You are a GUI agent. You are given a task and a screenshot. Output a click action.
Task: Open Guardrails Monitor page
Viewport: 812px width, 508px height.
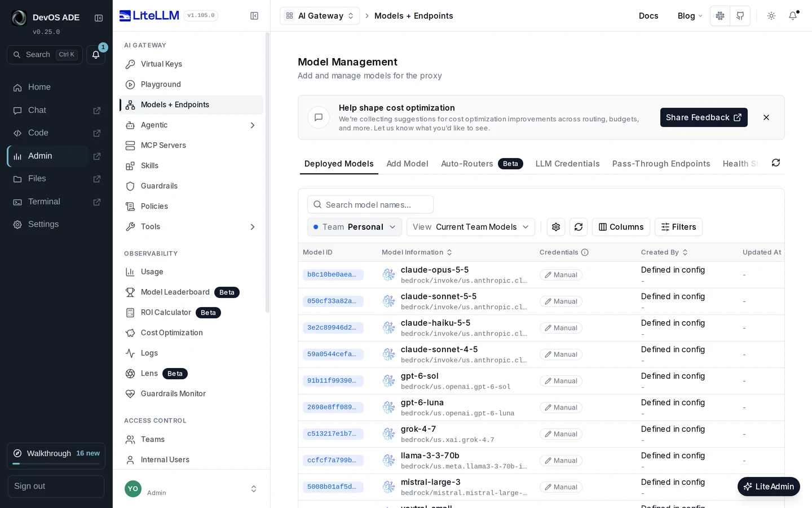point(191,394)
